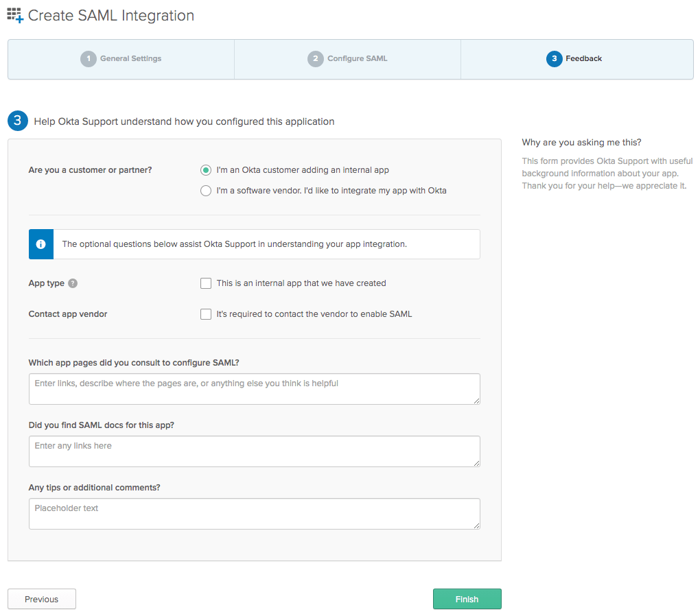Select 'I'm a software vendor' radio option
The image size is (700, 616).
tap(206, 191)
